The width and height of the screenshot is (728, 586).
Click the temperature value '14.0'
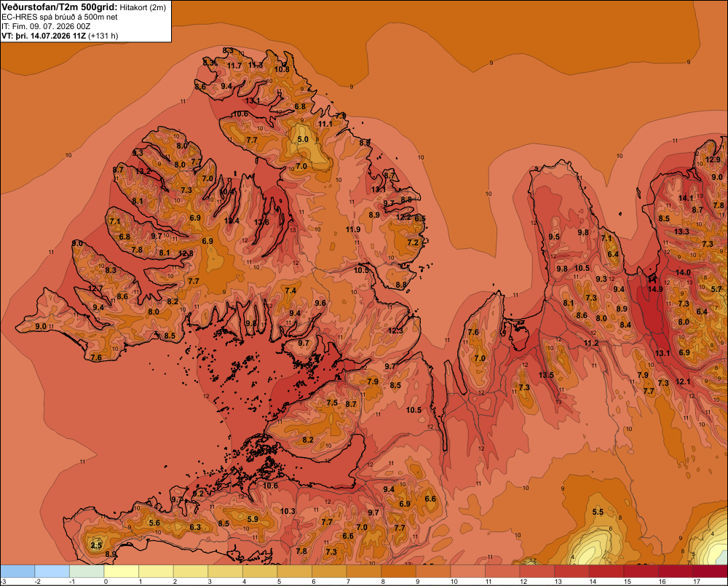[683, 272]
